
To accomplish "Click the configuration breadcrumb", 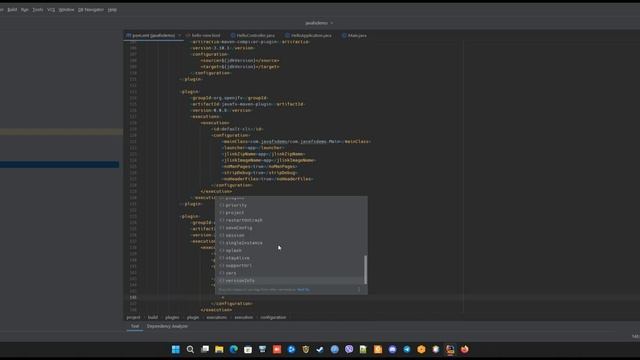I will [273, 317].
